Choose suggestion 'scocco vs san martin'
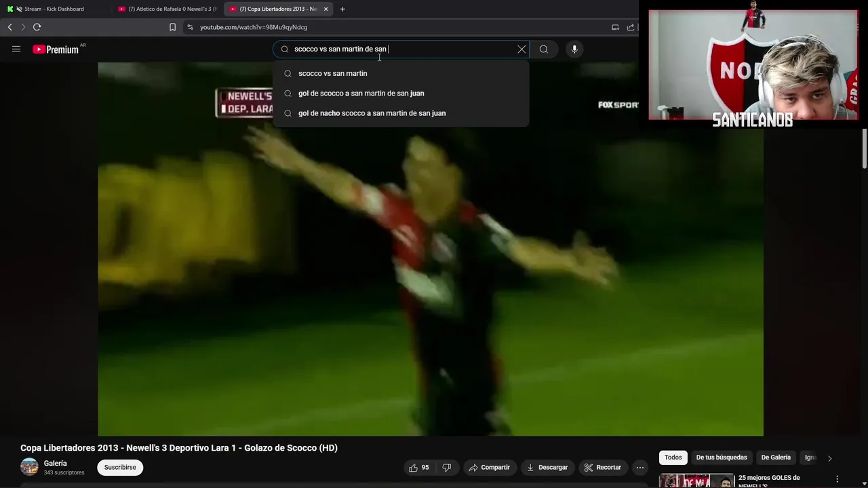868x488 pixels. click(x=400, y=73)
